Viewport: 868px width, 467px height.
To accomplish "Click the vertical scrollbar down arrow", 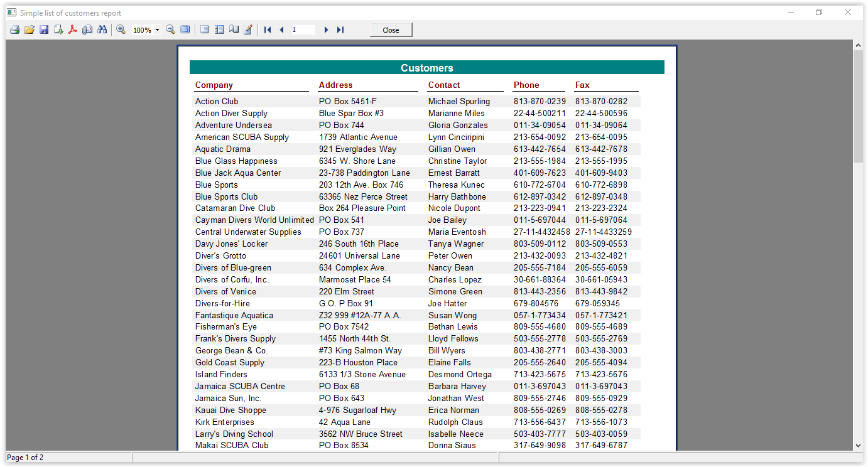I will pos(858,445).
